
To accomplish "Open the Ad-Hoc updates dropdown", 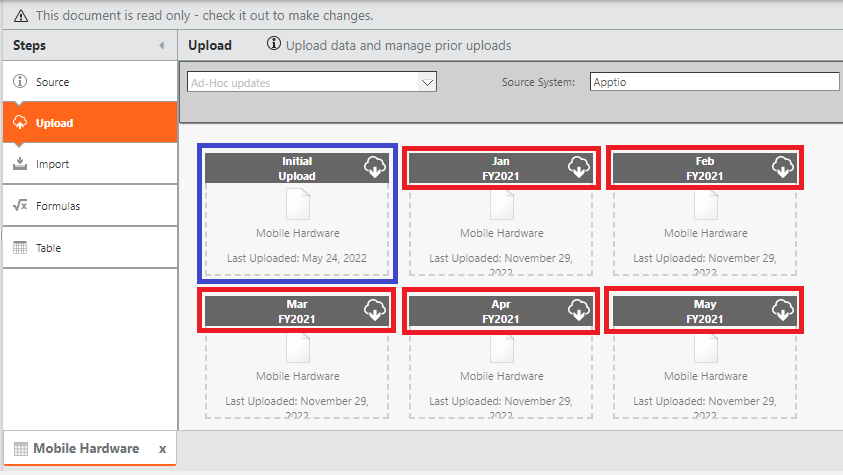I will [x=427, y=83].
